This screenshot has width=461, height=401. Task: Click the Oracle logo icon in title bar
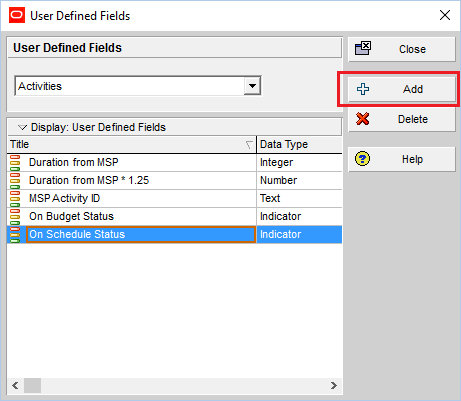17,15
